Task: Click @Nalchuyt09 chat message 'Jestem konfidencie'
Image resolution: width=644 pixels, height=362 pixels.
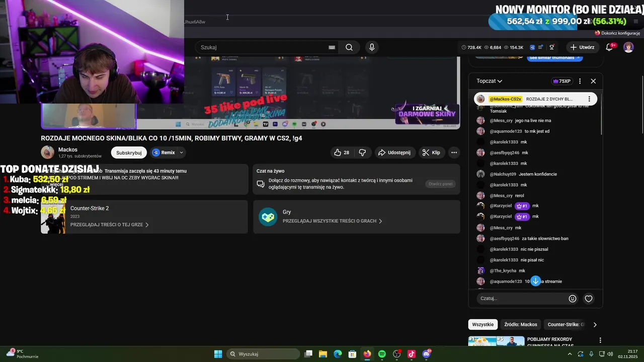Action: (538, 174)
